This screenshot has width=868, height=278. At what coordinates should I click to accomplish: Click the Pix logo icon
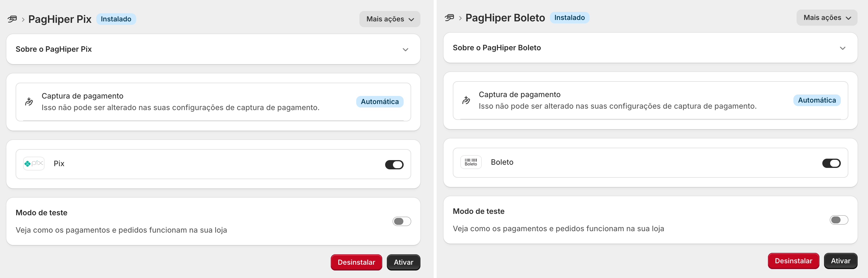[x=34, y=164]
